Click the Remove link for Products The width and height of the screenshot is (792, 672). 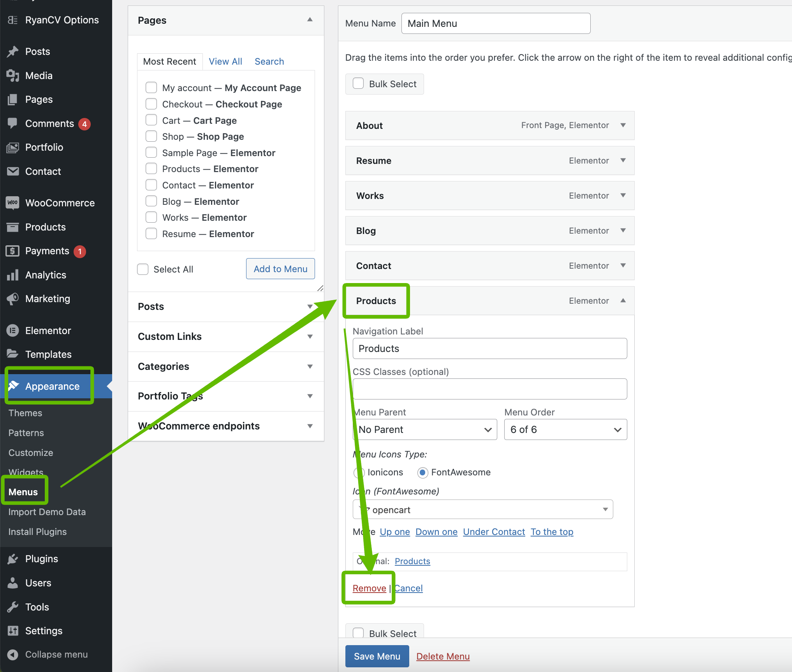click(369, 588)
